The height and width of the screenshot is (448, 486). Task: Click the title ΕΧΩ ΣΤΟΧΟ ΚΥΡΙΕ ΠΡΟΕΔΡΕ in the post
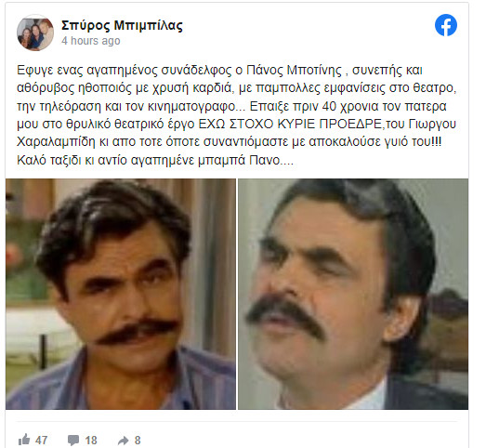tap(290, 124)
